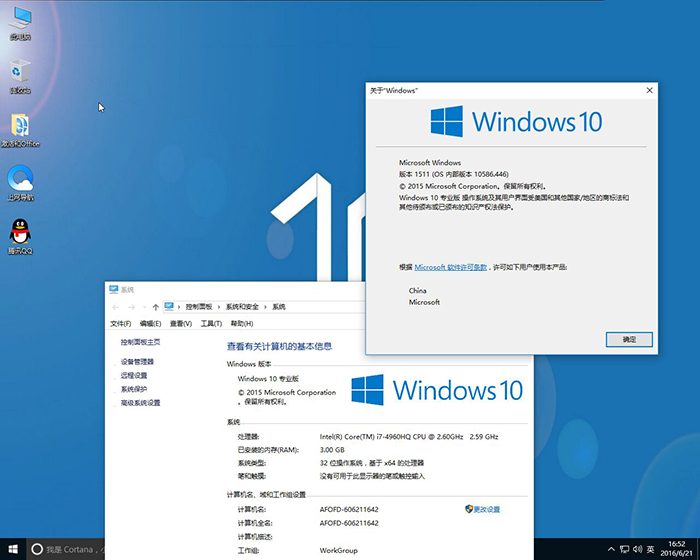700x560 pixels.
Task: Open 设备管理器 in left sidebar
Action: (137, 361)
